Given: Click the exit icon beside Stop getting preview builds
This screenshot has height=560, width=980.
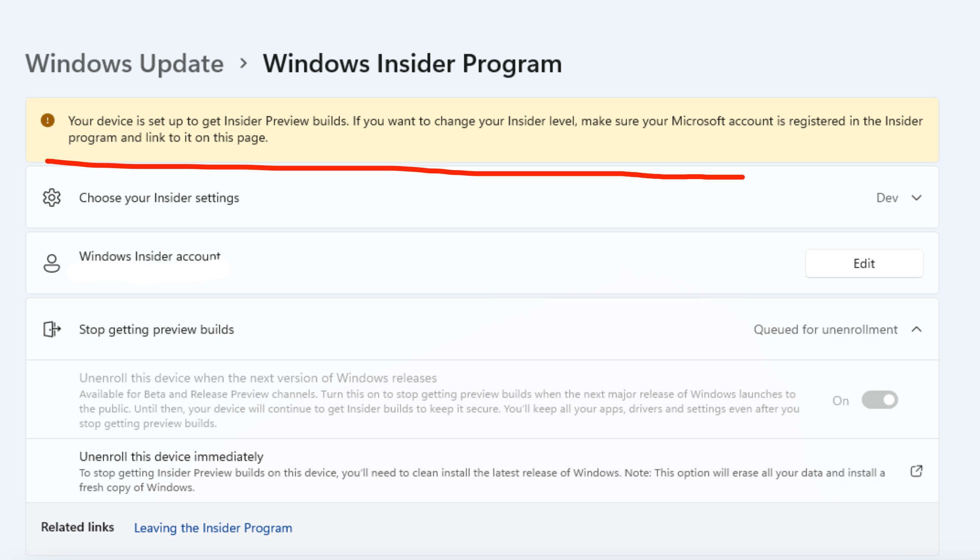Looking at the screenshot, I should [52, 329].
